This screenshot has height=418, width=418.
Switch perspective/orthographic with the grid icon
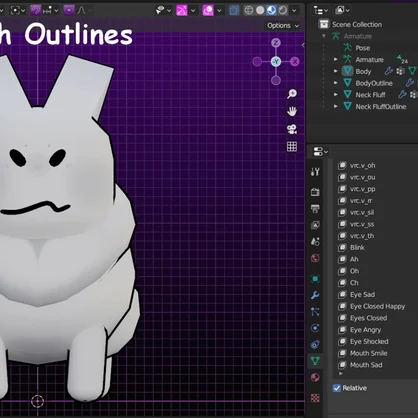[292, 146]
